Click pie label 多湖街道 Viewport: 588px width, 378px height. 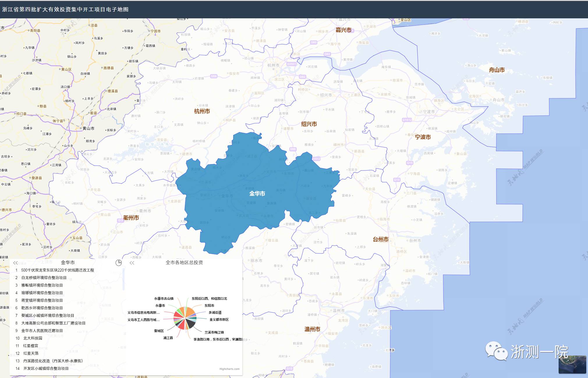click(215, 313)
